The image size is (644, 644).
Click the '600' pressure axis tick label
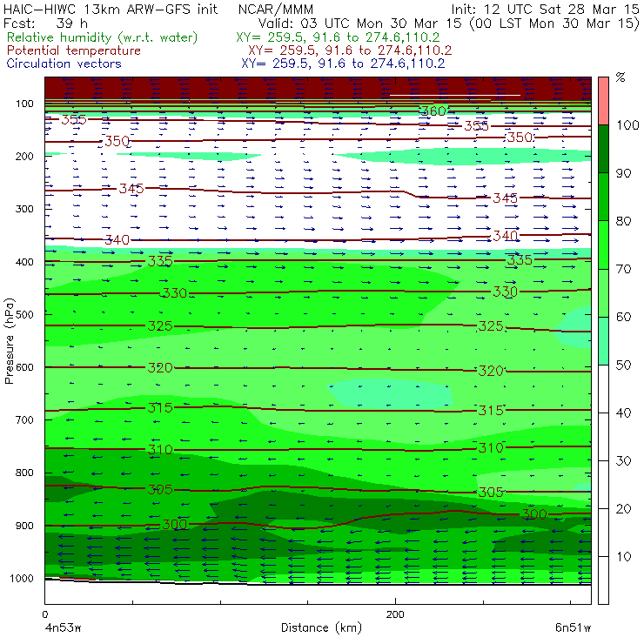click(x=24, y=367)
